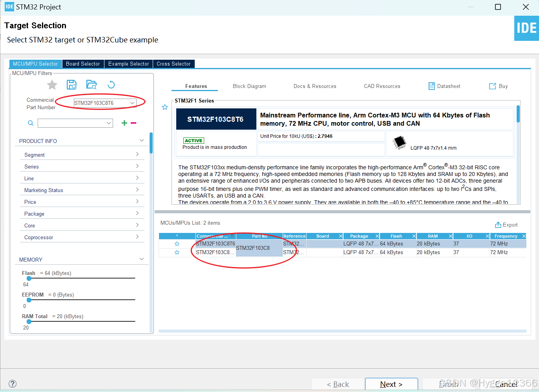539x392 pixels.
Task: Open Datasheet document
Action: (x=444, y=86)
